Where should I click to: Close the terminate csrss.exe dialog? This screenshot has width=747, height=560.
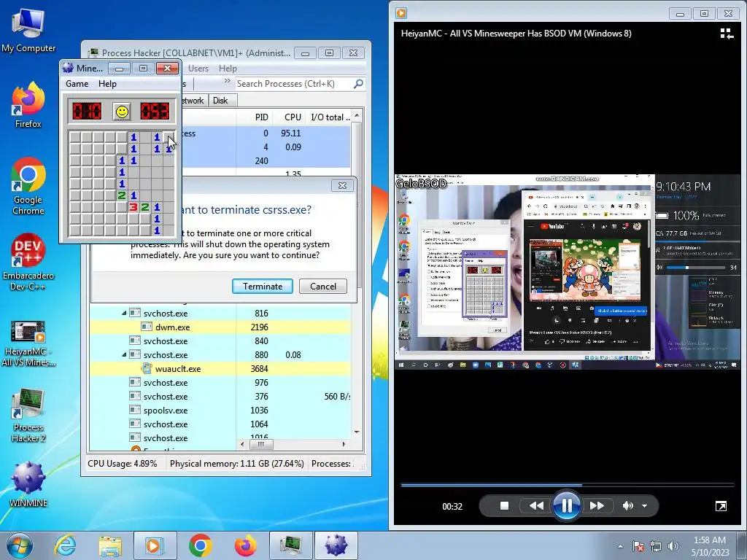[342, 186]
